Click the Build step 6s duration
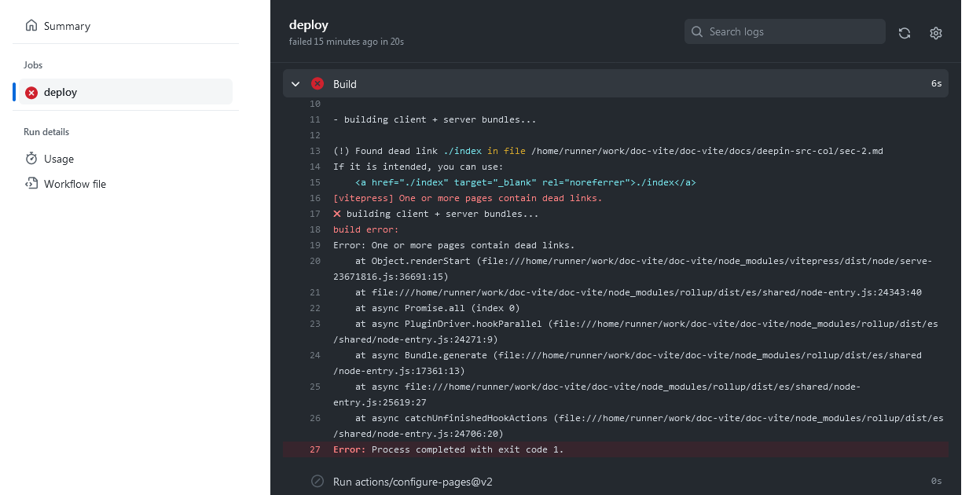This screenshot has width=980, height=495. pyautogui.click(x=937, y=83)
